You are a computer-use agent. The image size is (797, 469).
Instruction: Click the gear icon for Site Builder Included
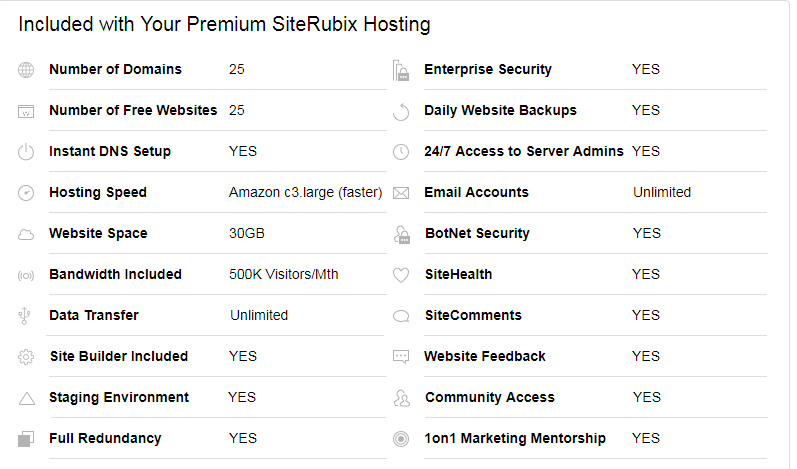[26, 357]
